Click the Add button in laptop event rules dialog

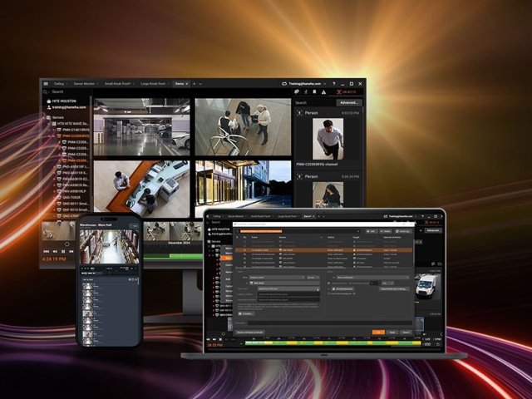(372, 231)
